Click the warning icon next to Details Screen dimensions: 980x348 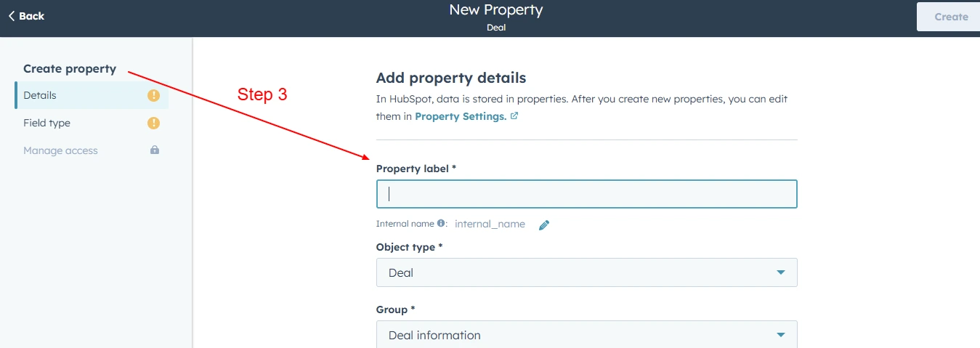[153, 95]
